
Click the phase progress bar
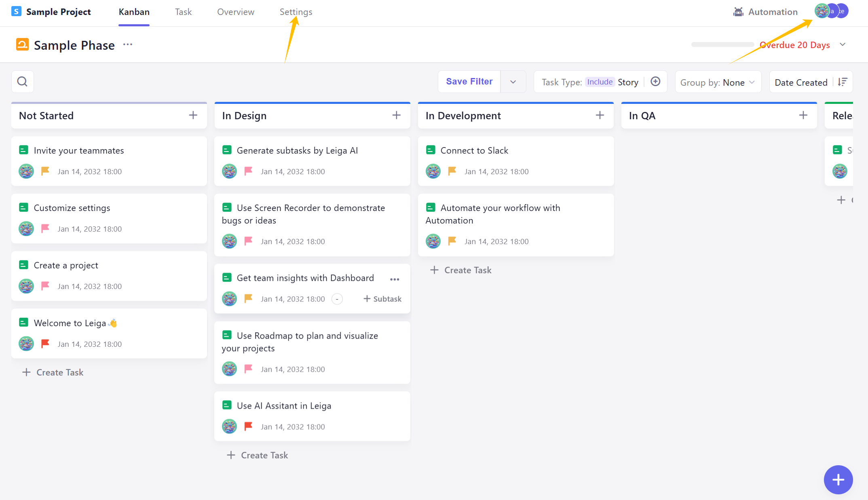click(x=722, y=44)
